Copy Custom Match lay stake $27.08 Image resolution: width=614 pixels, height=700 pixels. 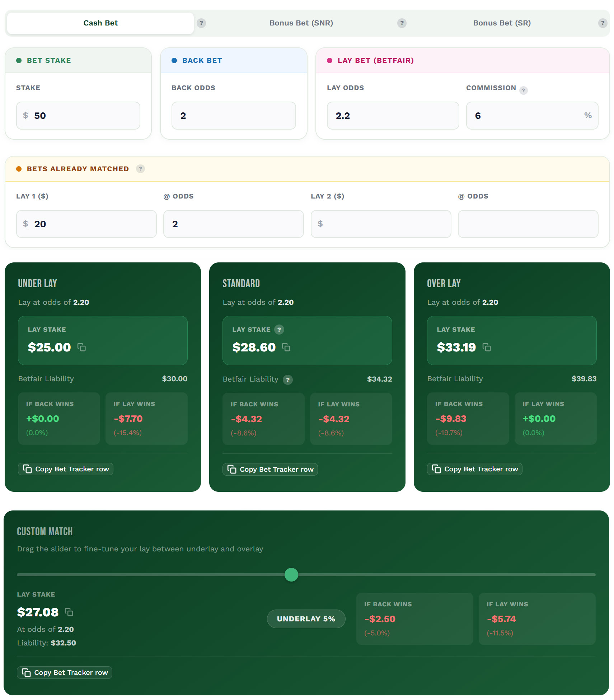click(69, 612)
